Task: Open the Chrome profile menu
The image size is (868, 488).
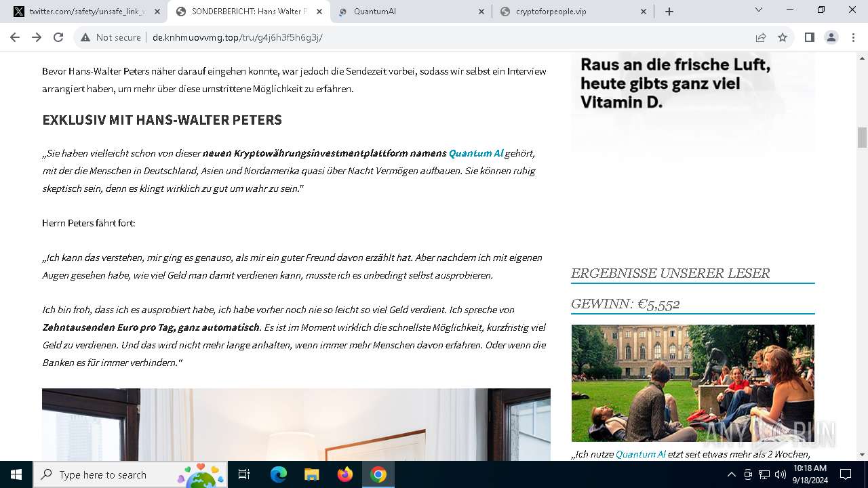Action: tap(831, 37)
